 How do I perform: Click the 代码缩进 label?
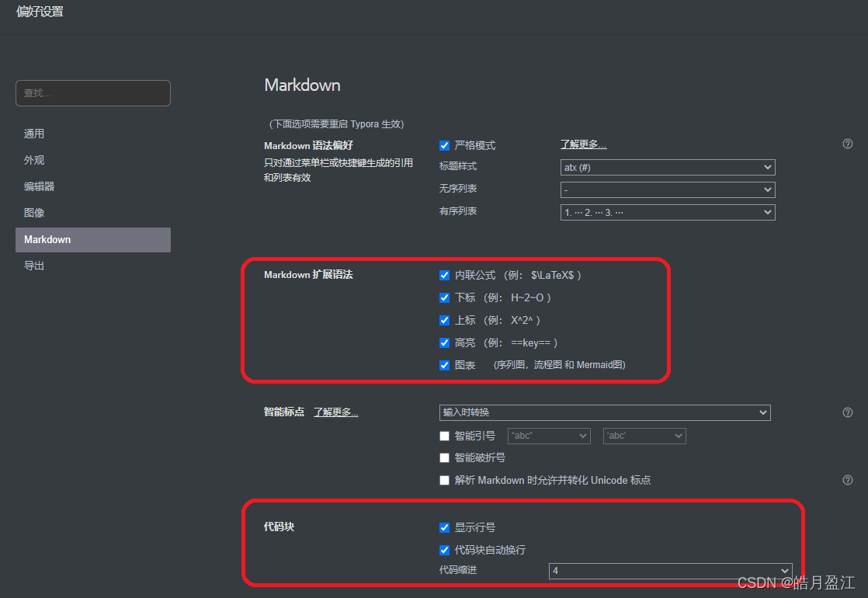click(x=458, y=570)
